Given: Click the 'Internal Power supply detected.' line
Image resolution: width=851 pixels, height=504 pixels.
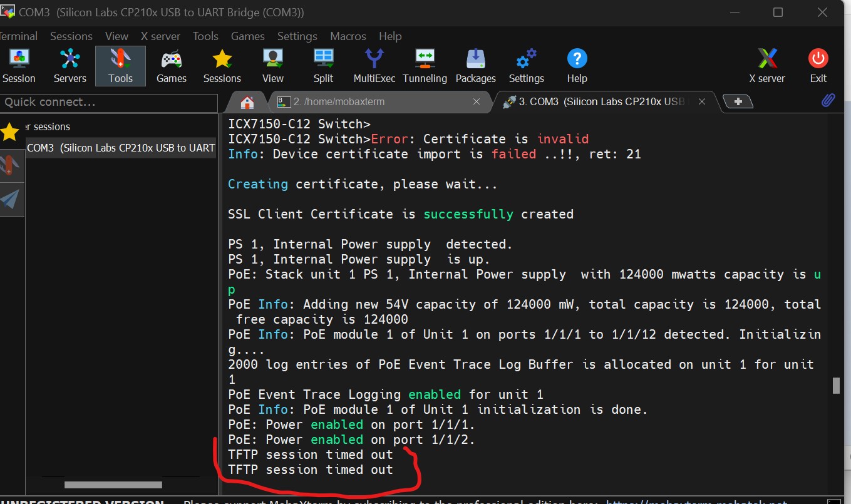Looking at the screenshot, I should point(371,244).
